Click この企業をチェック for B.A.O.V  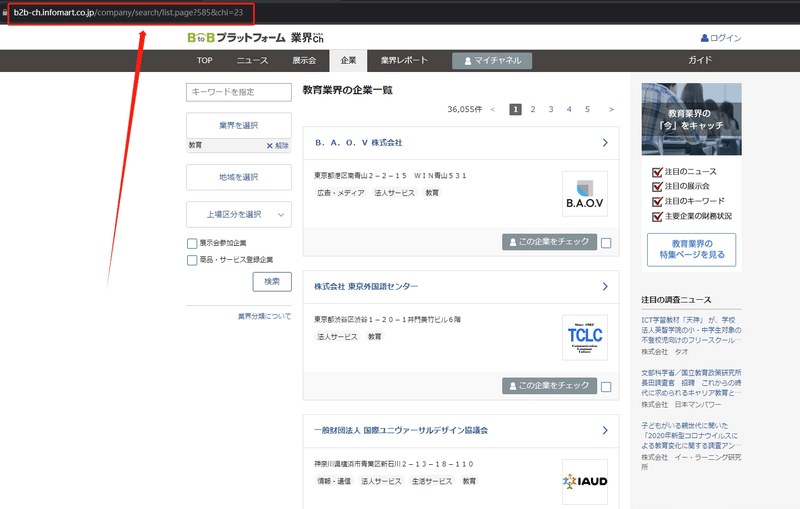[x=549, y=242]
